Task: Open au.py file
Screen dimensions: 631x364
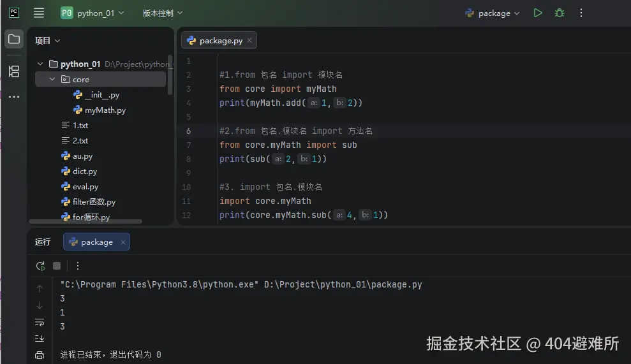Action: click(x=77, y=156)
